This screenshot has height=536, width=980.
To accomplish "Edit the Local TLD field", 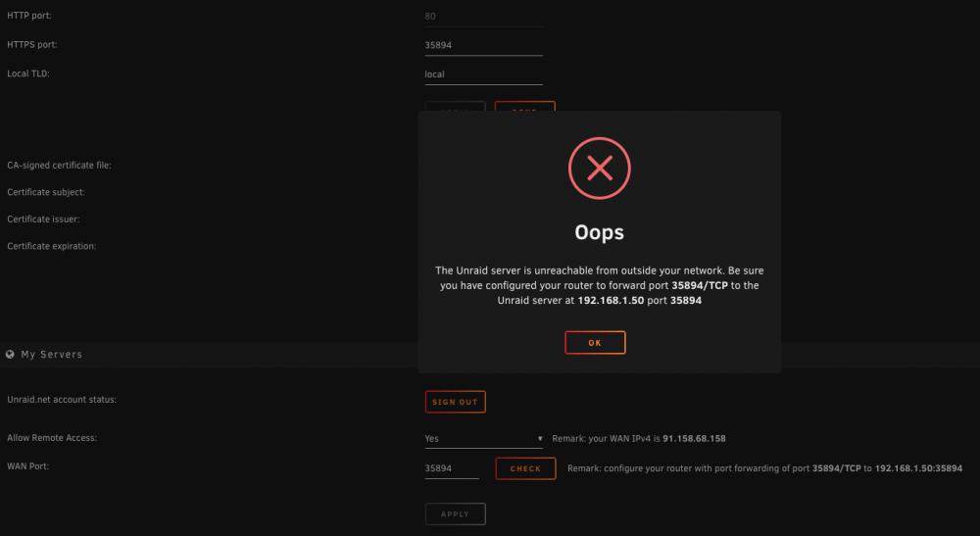I will (484, 74).
